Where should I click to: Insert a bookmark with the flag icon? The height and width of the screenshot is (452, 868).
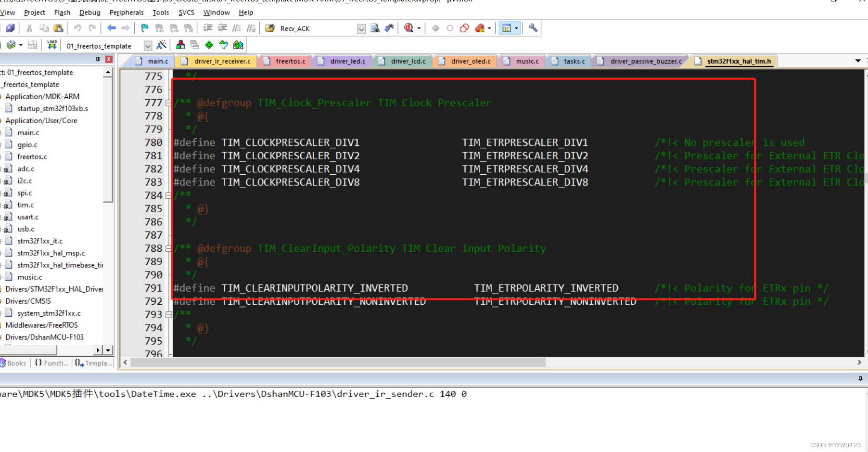(145, 28)
